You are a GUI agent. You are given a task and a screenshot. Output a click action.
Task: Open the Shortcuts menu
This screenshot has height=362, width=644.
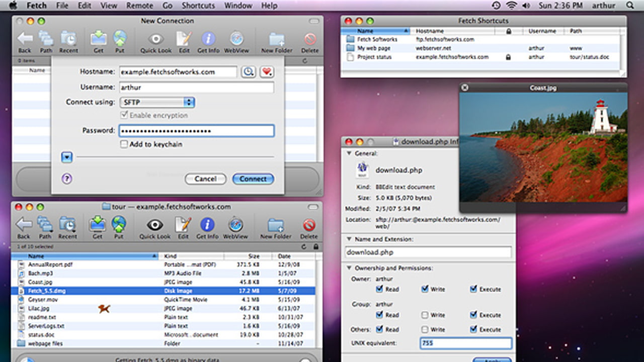click(x=199, y=6)
